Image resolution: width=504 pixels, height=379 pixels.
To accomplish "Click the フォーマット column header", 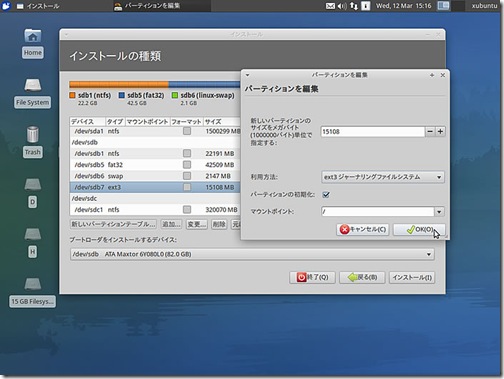I will click(186, 121).
